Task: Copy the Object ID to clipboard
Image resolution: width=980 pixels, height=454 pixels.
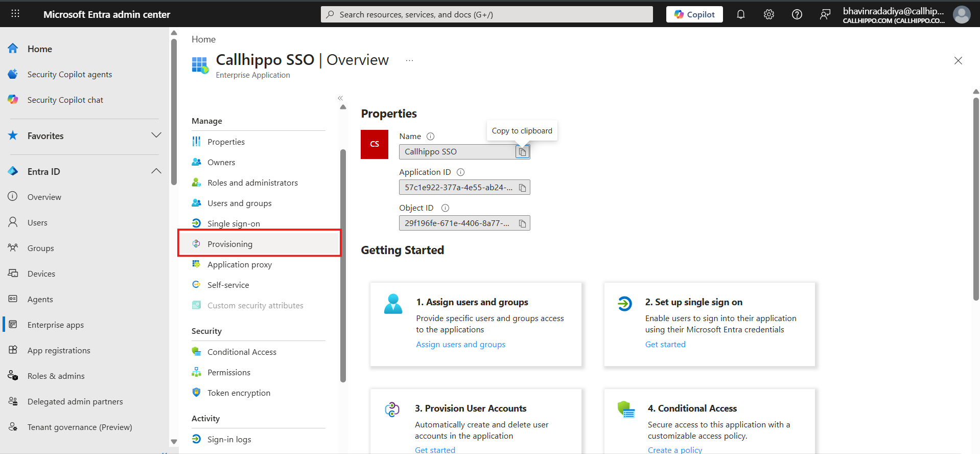Action: [x=522, y=223]
